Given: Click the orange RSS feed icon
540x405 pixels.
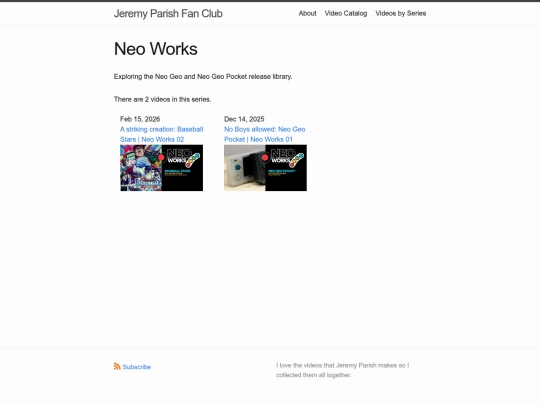Looking at the screenshot, I should [x=117, y=366].
